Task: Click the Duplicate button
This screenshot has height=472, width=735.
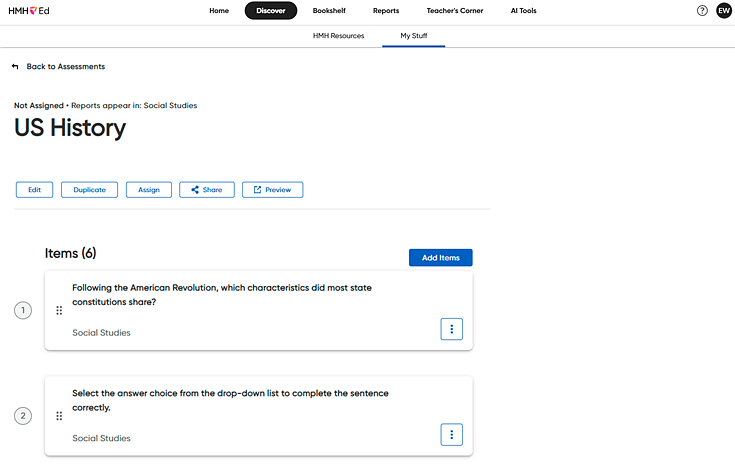Action: 90,190
